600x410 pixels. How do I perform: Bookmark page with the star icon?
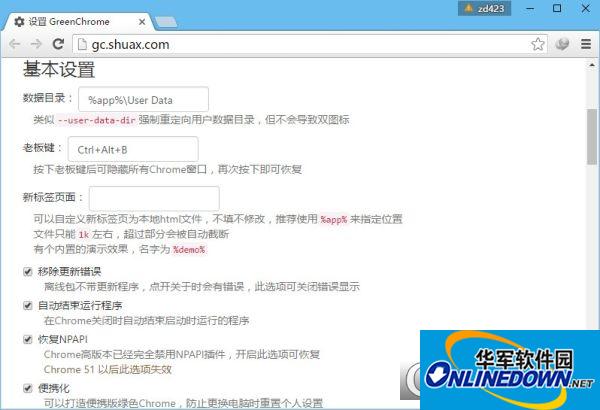pyautogui.click(x=538, y=44)
